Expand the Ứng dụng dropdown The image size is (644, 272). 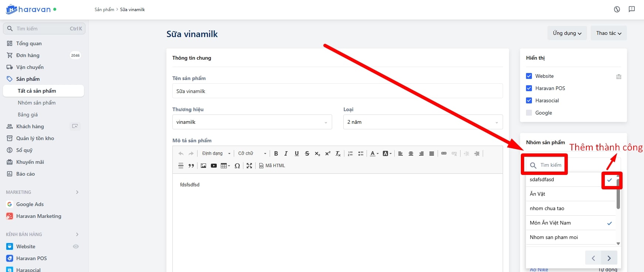tap(567, 33)
